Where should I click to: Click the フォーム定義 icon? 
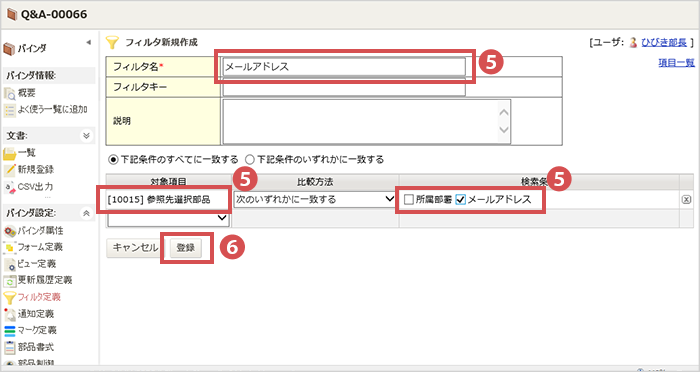[x=9, y=248]
